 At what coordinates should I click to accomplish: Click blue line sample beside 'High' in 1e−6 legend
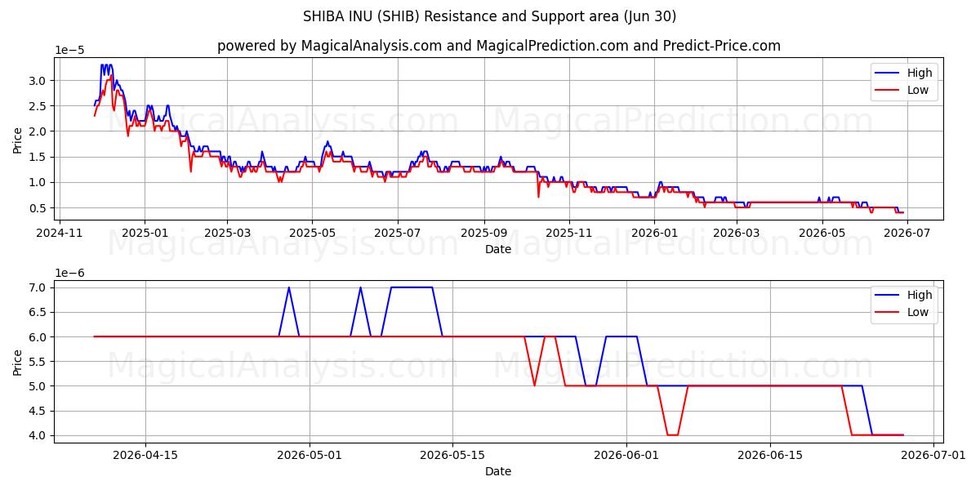888,296
